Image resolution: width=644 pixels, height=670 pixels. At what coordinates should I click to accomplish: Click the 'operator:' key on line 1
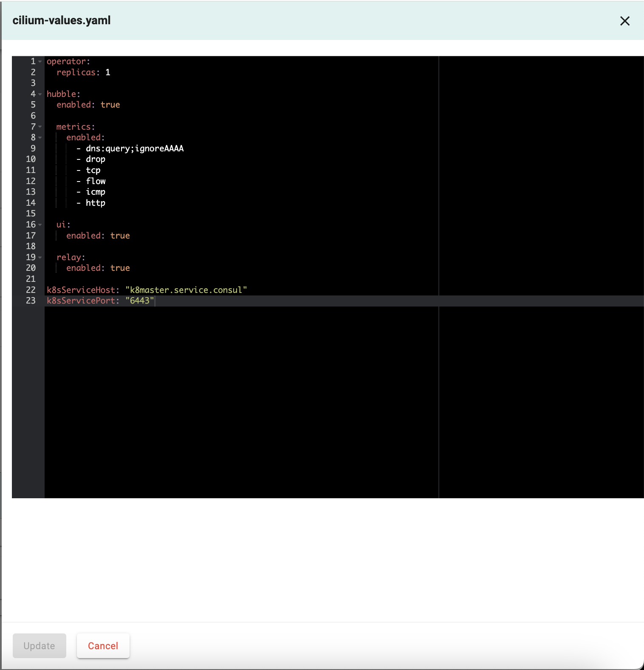coord(68,61)
